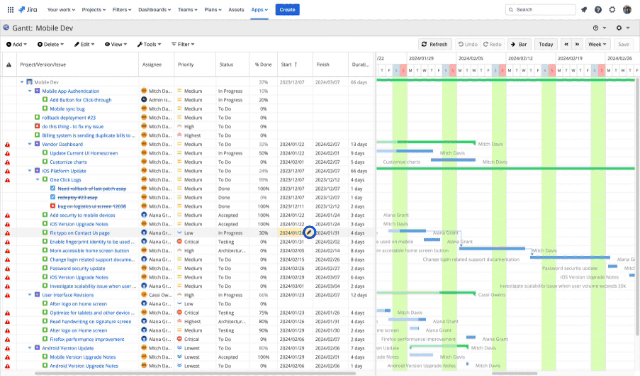Open the Apps menu
The image size is (640, 376).
pyautogui.click(x=260, y=9)
